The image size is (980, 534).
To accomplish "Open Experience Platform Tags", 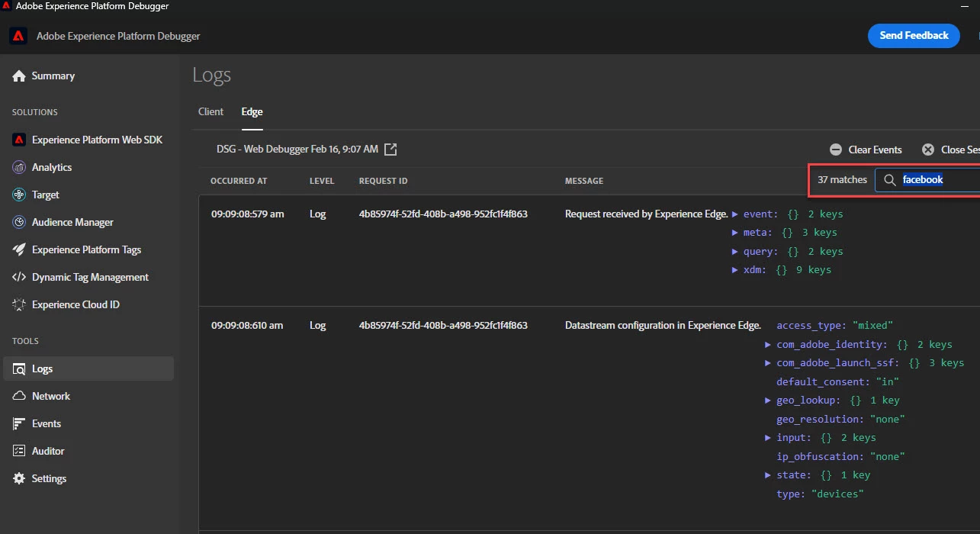I will coord(86,249).
